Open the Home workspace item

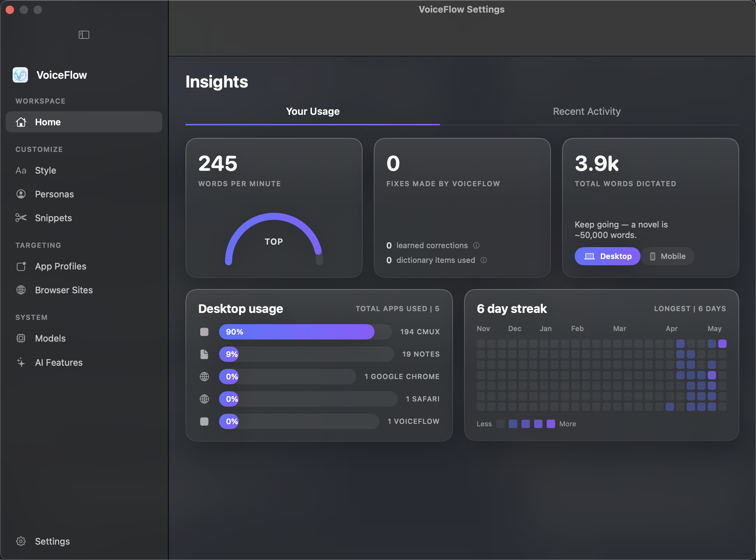coord(84,122)
